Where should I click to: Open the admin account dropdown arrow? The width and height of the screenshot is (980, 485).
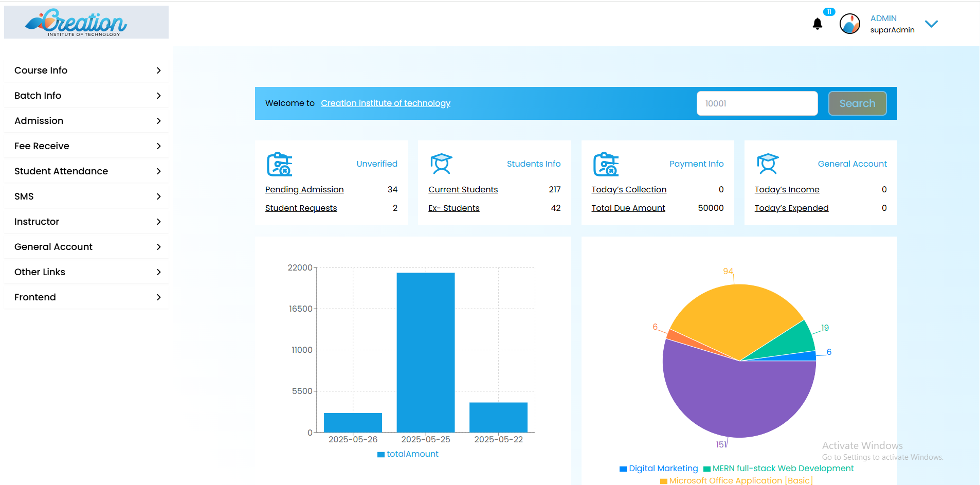(931, 24)
